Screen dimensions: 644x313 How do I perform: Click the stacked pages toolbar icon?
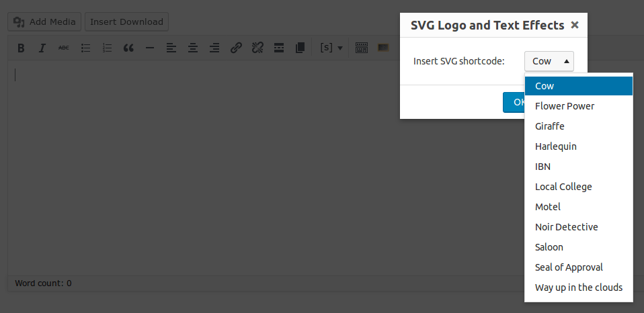click(x=300, y=48)
